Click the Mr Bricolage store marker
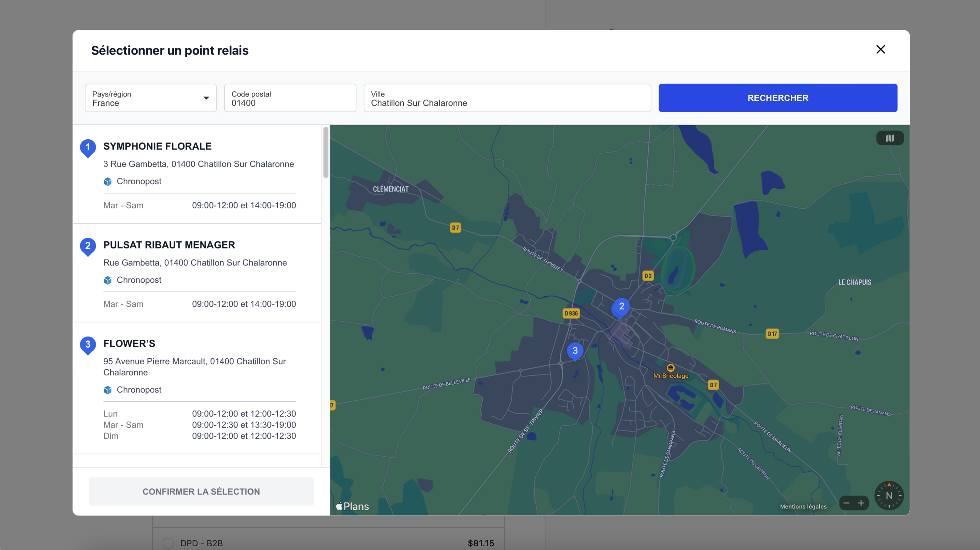 point(670,368)
